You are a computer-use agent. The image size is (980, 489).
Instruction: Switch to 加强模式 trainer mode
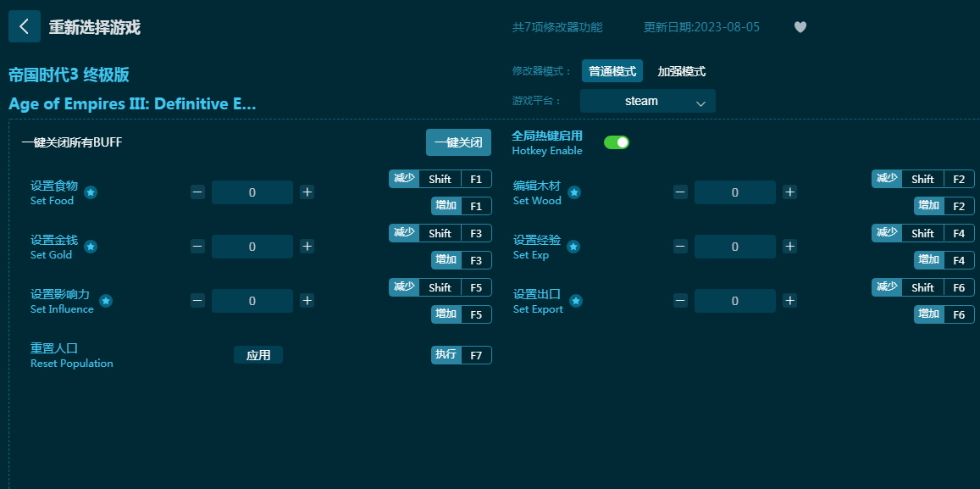[x=681, y=71]
